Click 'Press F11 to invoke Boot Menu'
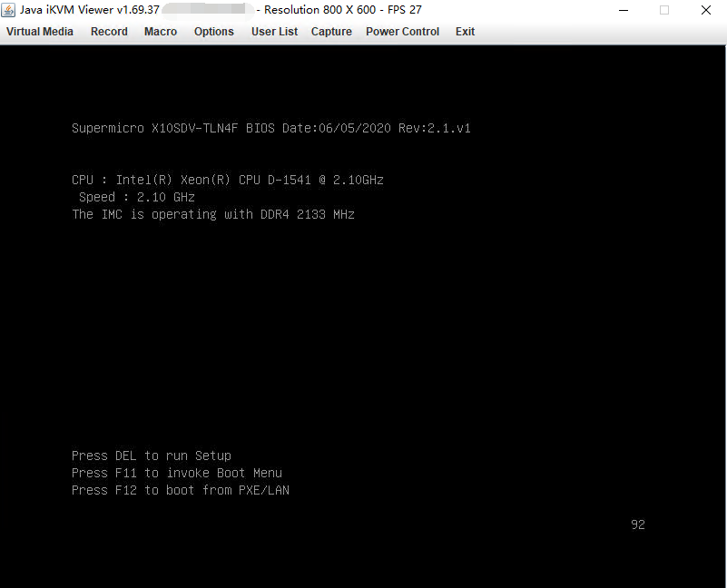 177,473
